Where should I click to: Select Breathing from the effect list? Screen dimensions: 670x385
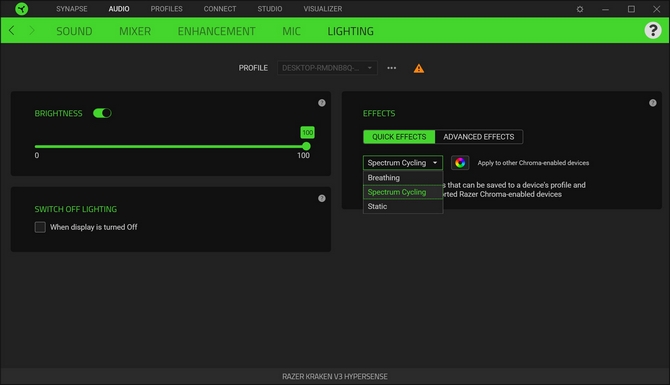pyautogui.click(x=403, y=178)
